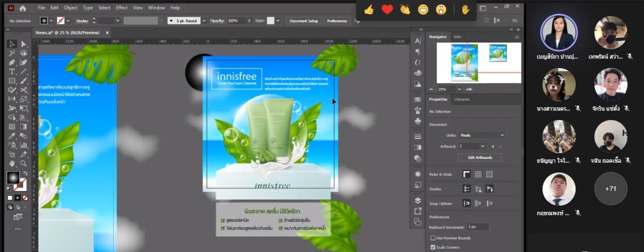Open the Object menu
This screenshot has height=252, width=644.
(70, 8)
